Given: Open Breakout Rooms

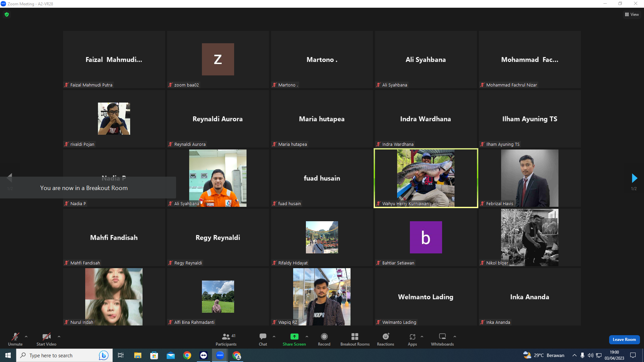Looking at the screenshot, I should [x=355, y=339].
